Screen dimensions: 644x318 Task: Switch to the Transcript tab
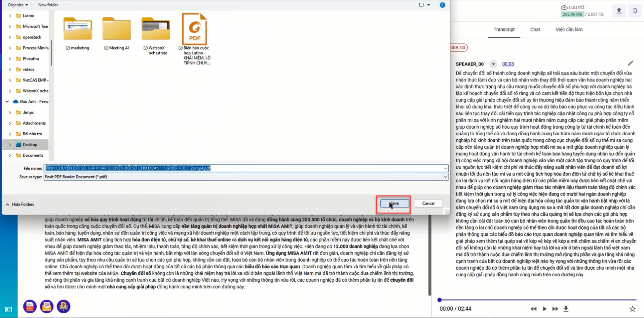click(504, 30)
